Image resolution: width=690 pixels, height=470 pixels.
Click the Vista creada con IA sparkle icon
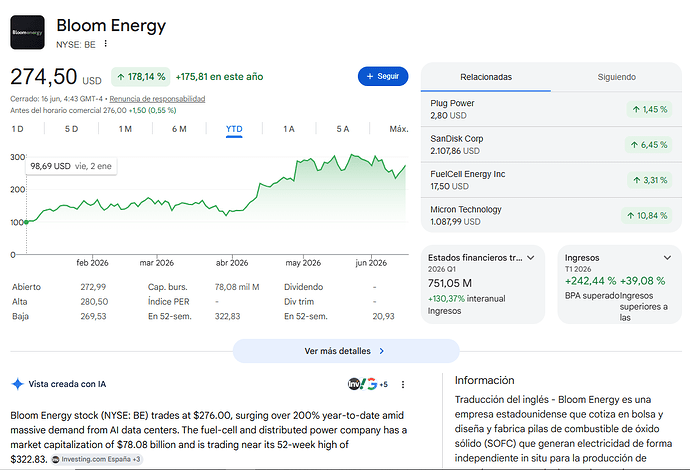tap(18, 384)
